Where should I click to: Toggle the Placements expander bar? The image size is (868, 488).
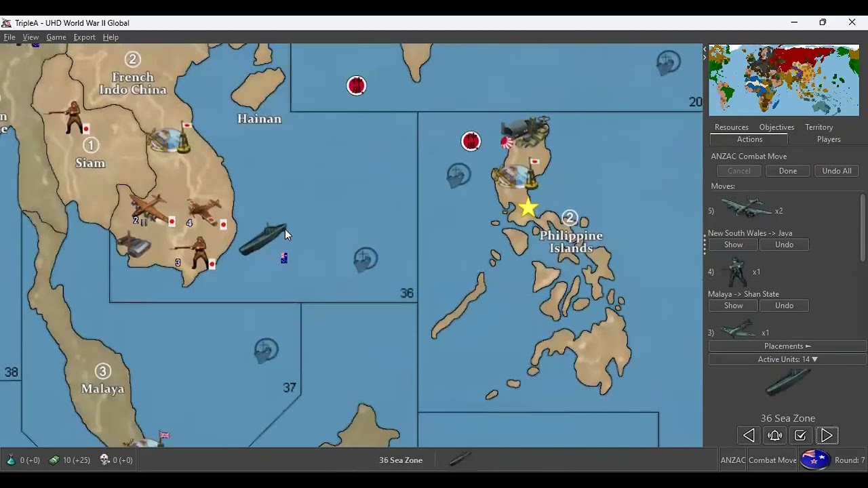(787, 346)
